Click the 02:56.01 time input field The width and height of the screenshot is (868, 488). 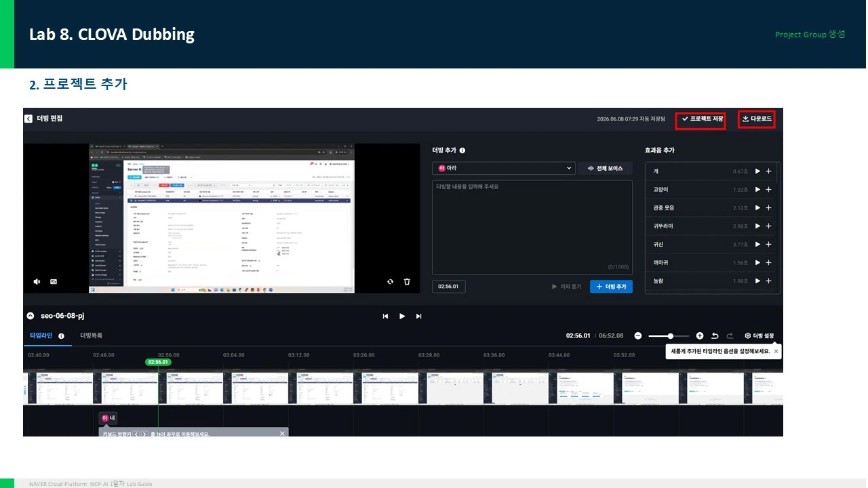coord(449,287)
